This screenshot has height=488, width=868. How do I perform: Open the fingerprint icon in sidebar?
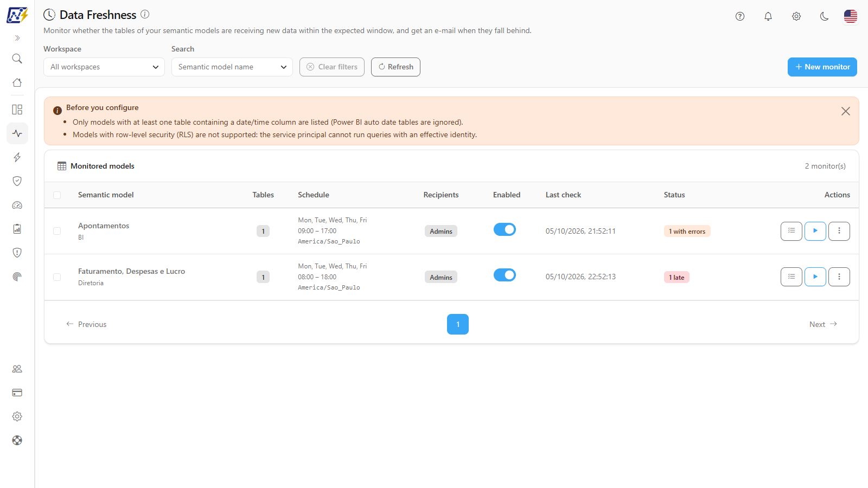tap(17, 277)
